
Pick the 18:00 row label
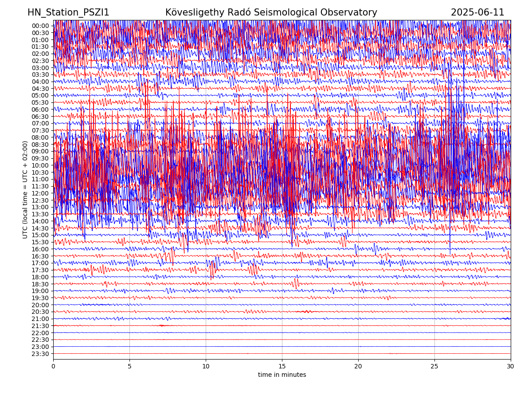40,277
